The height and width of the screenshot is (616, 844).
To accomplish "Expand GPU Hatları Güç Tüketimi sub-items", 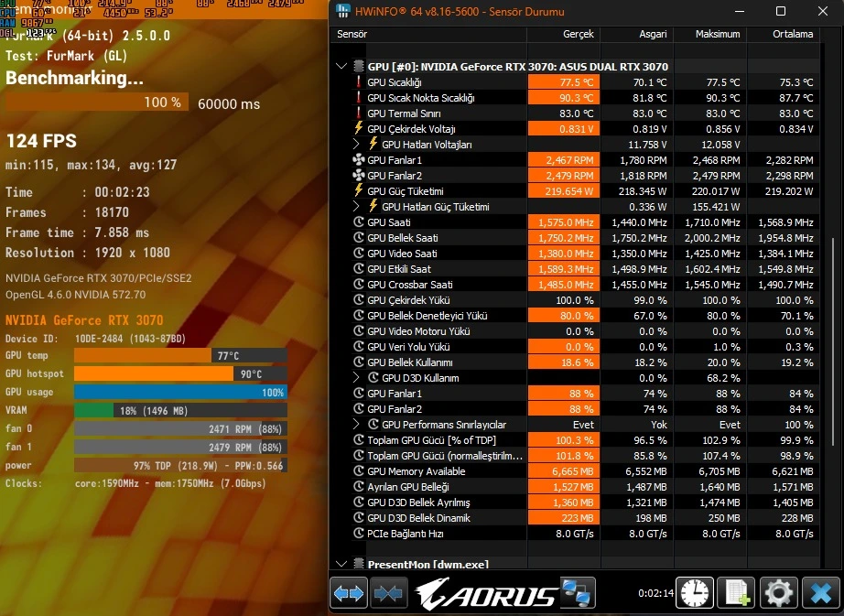I will [x=356, y=206].
